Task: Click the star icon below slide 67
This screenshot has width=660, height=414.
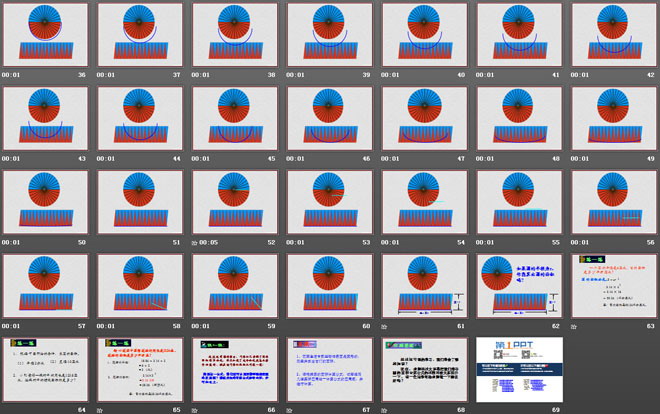Action: click(291, 409)
